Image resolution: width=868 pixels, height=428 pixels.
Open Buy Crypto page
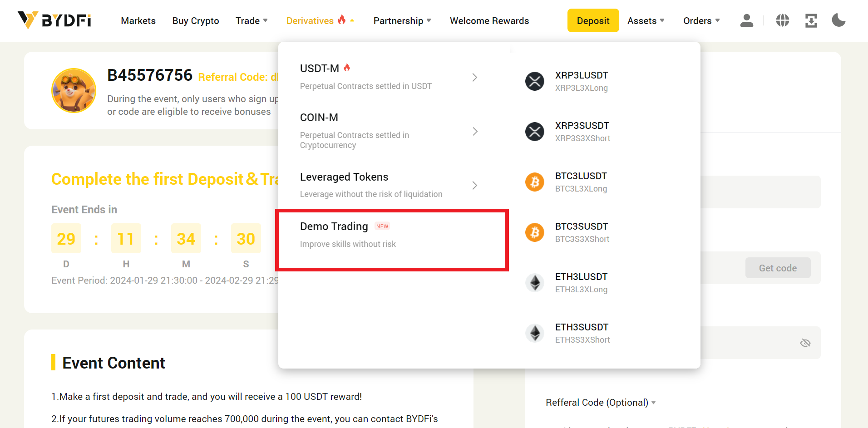click(196, 21)
